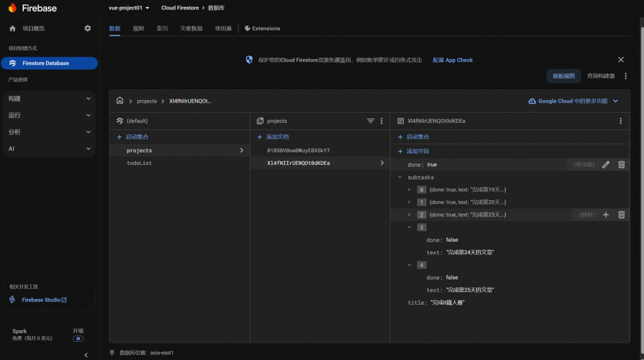Viewport: 644px width, 360px height.
Task: Expand Google Cloud more features dropdown
Action: click(x=574, y=101)
